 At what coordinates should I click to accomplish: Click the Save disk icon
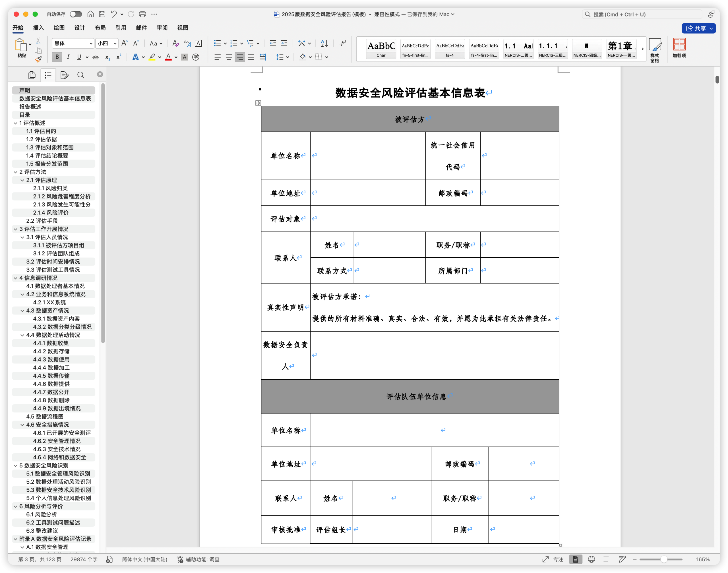point(102,14)
